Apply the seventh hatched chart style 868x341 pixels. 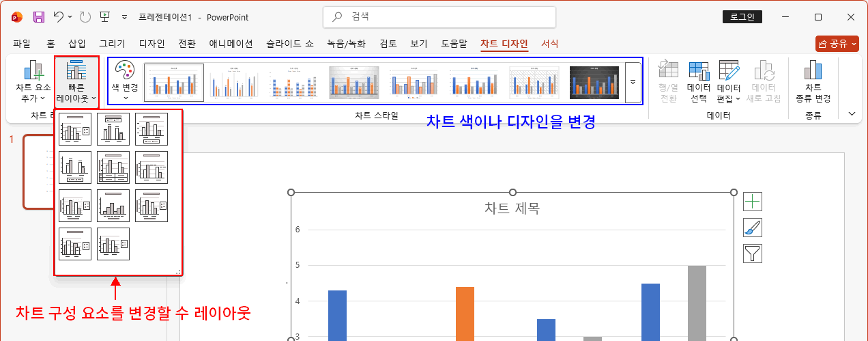pos(534,83)
